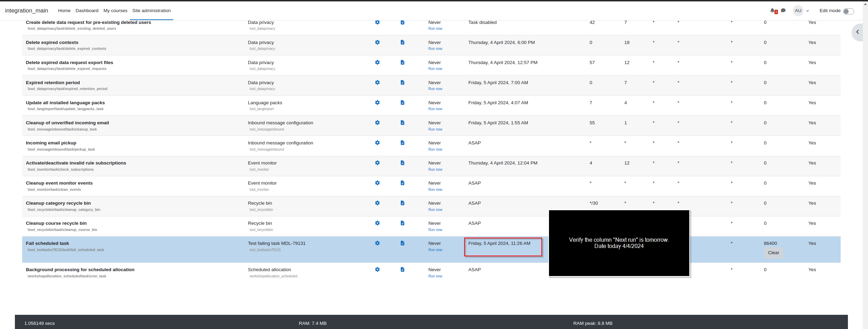
Task: Select Site administration tab
Action: pyautogui.click(x=151, y=11)
